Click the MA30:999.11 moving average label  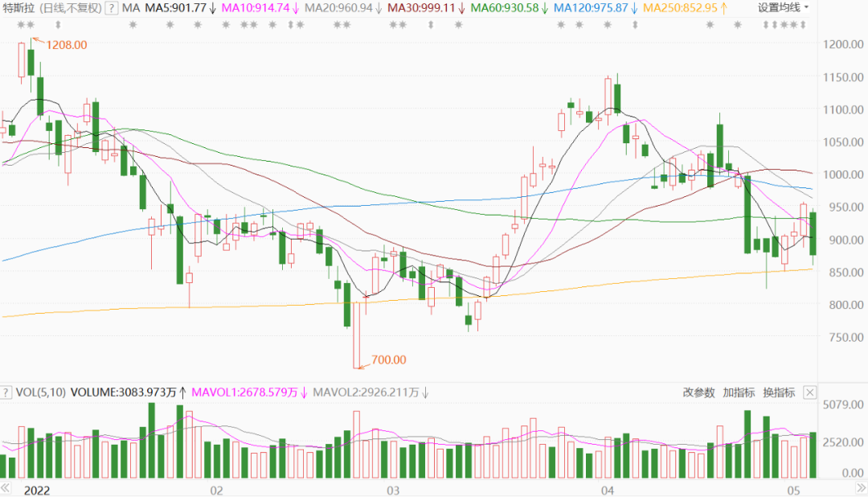(426, 8)
